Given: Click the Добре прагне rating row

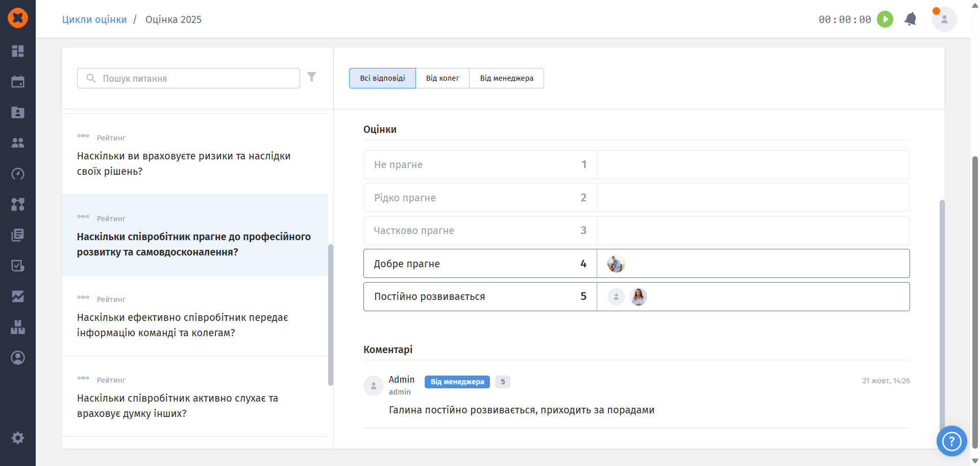Looking at the screenshot, I should (x=636, y=264).
